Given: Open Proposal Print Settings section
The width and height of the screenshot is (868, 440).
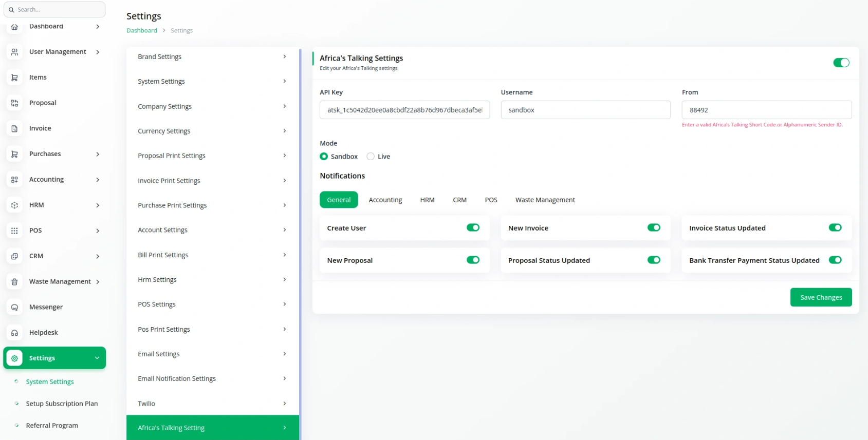Looking at the screenshot, I should pyautogui.click(x=212, y=156).
